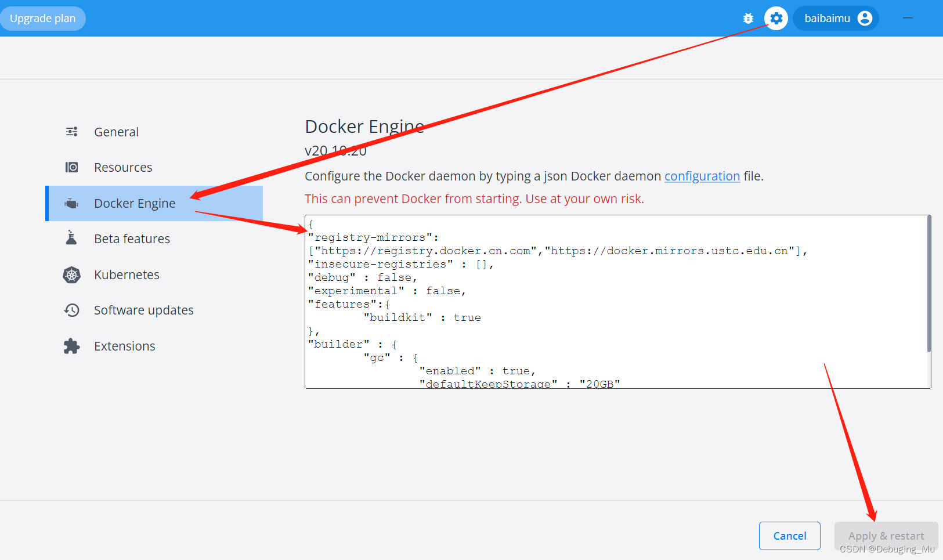The image size is (943, 560).
Task: Click the "registry-mirrors" key text
Action: (x=370, y=237)
